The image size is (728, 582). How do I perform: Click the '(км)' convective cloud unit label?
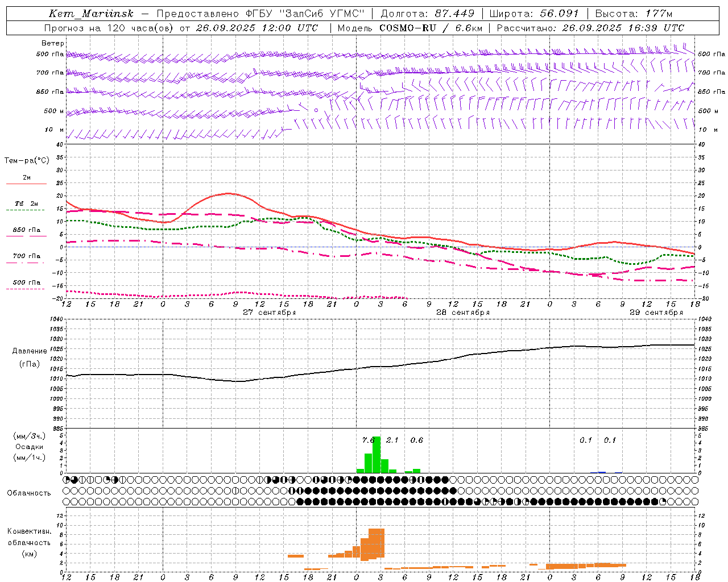click(30, 553)
